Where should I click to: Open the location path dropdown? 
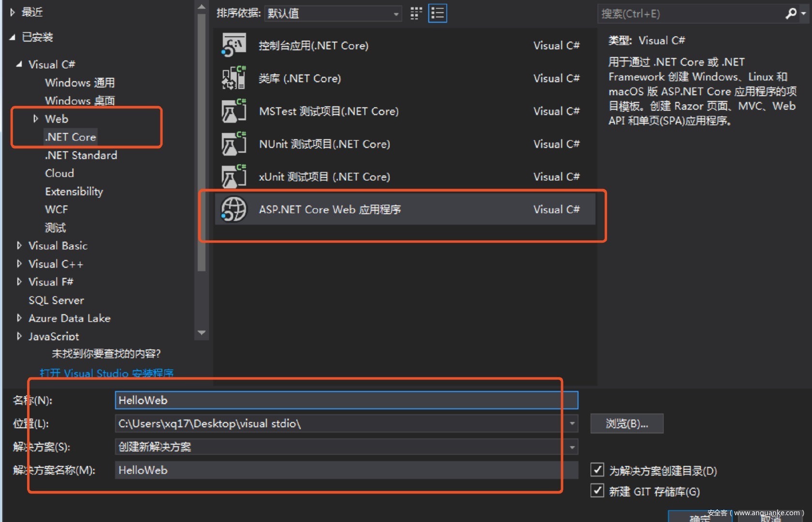coord(572,424)
